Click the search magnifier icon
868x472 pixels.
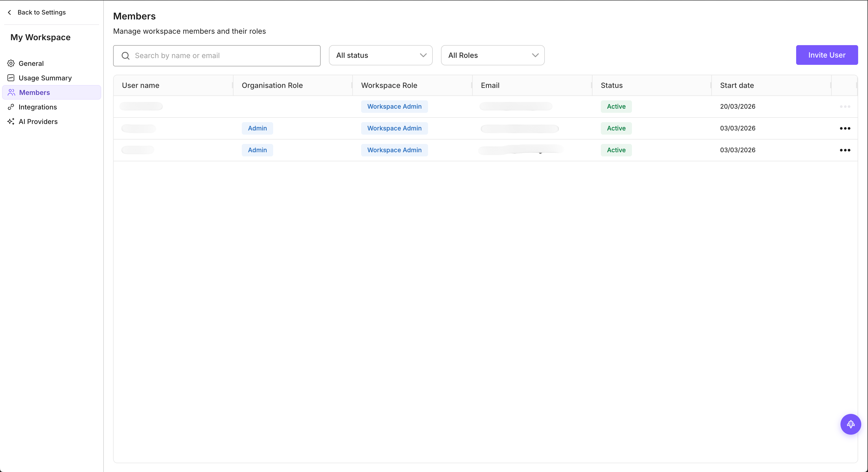[x=125, y=55]
